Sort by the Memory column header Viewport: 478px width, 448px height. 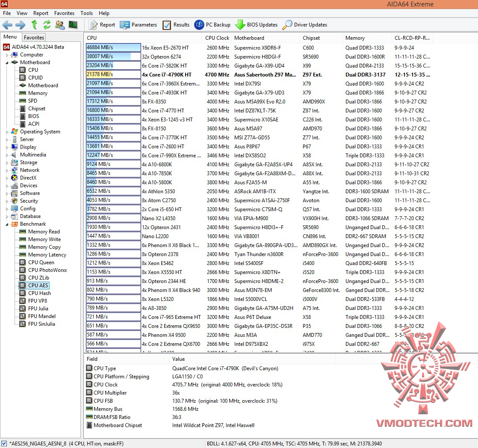(367, 38)
